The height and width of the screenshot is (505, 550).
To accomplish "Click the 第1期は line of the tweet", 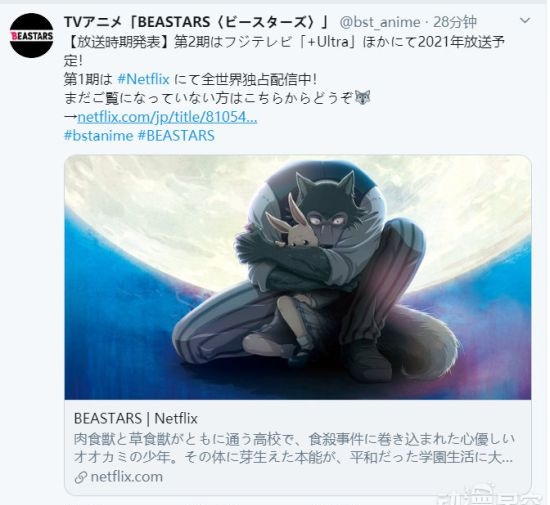I will coord(190,79).
